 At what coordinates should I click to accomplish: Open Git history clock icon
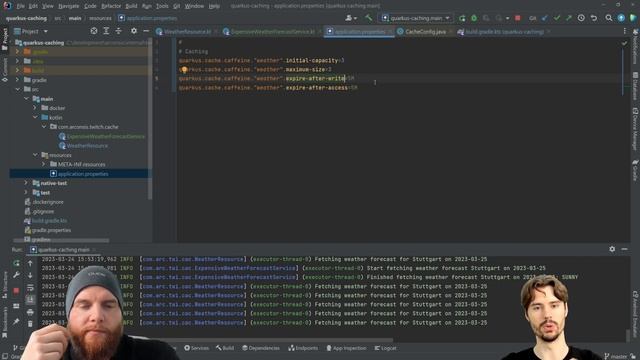point(581,18)
